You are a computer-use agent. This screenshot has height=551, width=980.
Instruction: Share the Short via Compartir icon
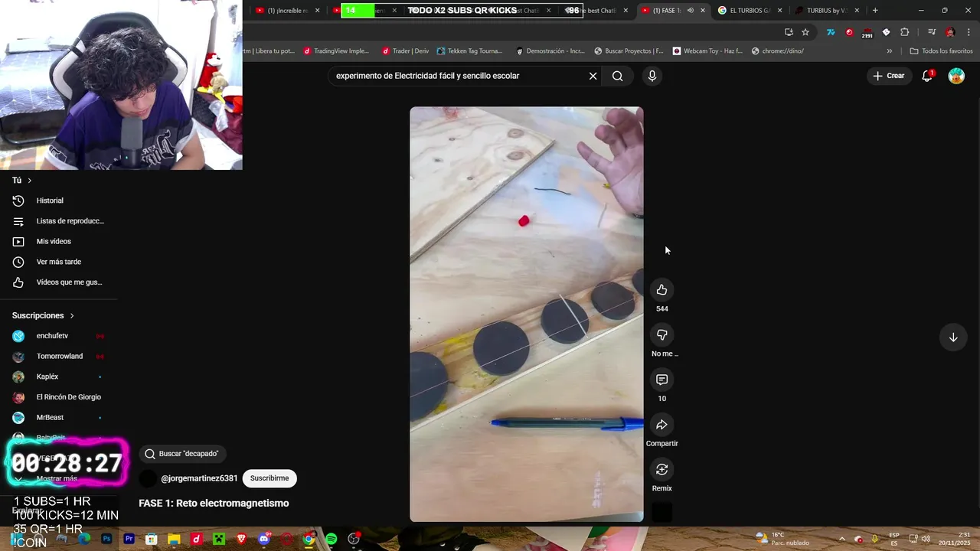661,425
